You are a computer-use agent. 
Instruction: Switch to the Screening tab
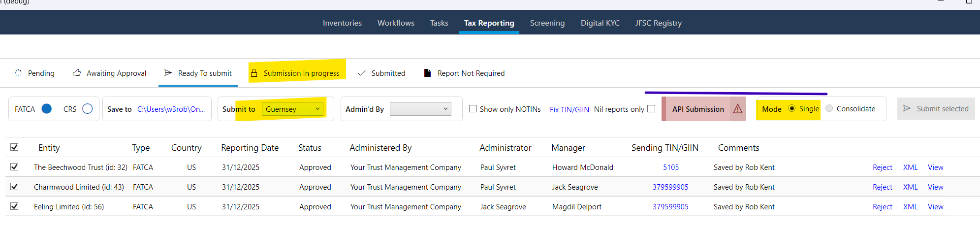click(547, 23)
